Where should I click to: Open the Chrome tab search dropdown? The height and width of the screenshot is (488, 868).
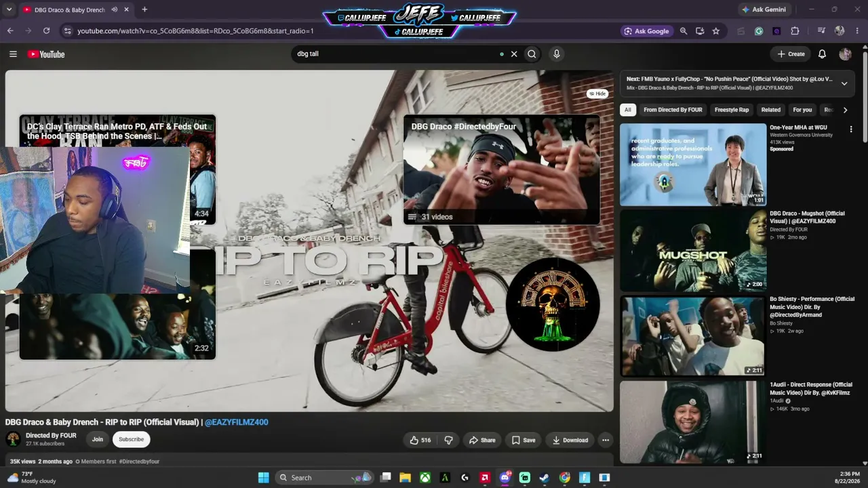click(9, 9)
